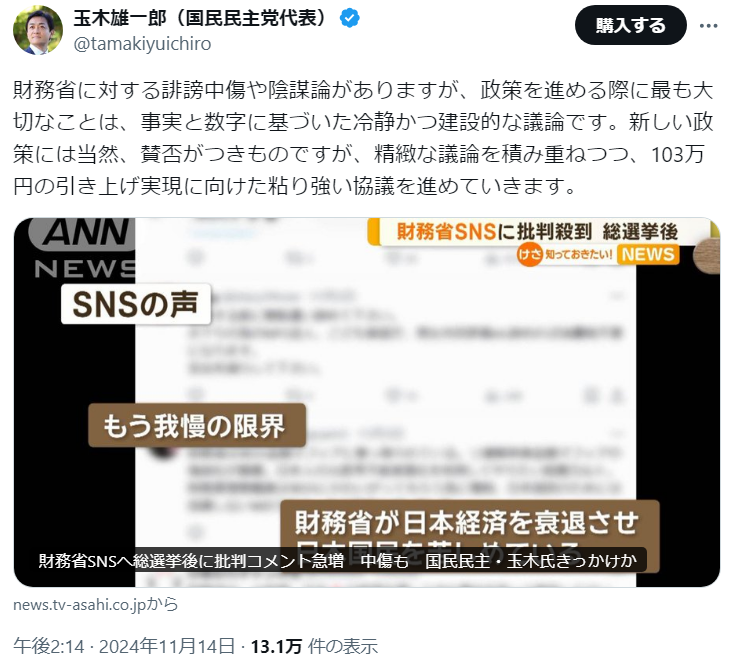Open the three-dot more options menu
737x667 pixels.
(x=708, y=25)
